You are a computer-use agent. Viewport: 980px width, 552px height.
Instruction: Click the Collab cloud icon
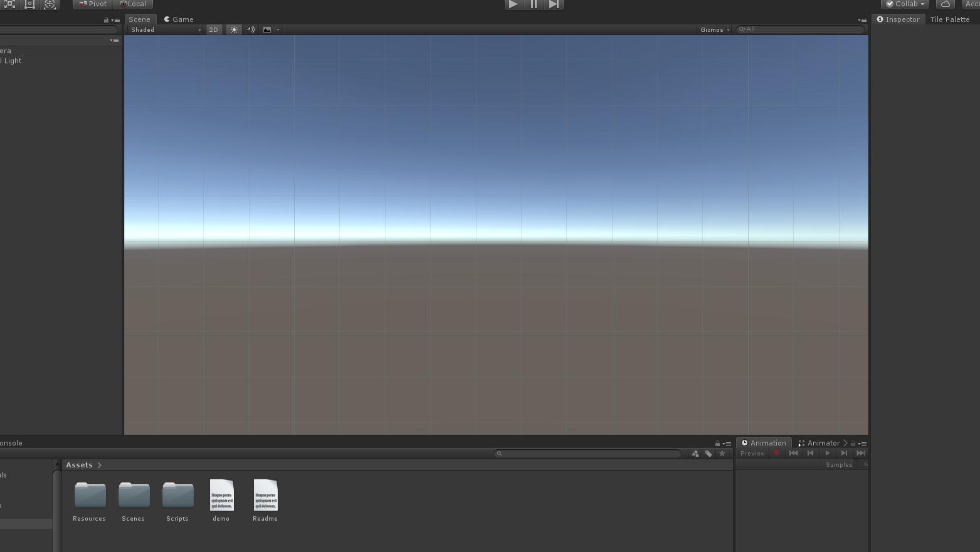pos(944,4)
